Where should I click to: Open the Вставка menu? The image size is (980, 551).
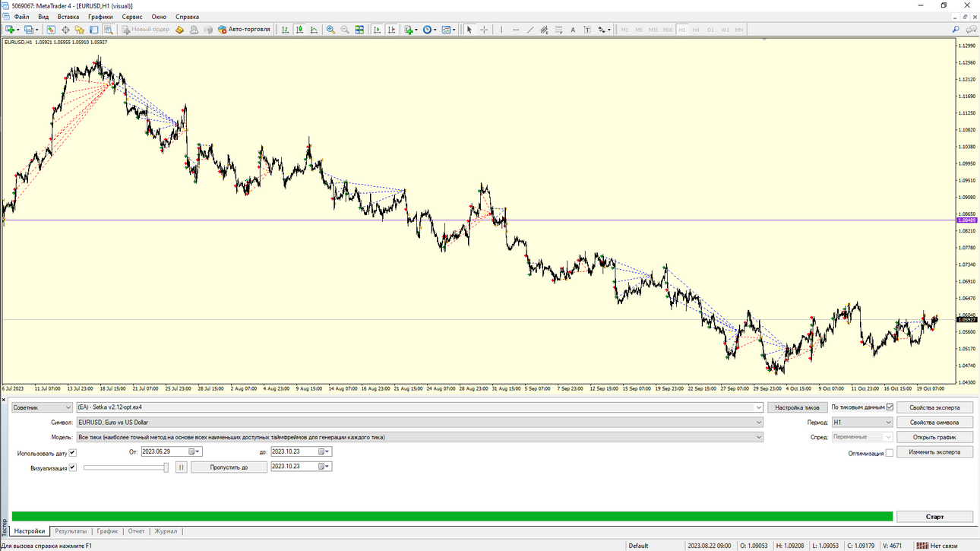(68, 17)
